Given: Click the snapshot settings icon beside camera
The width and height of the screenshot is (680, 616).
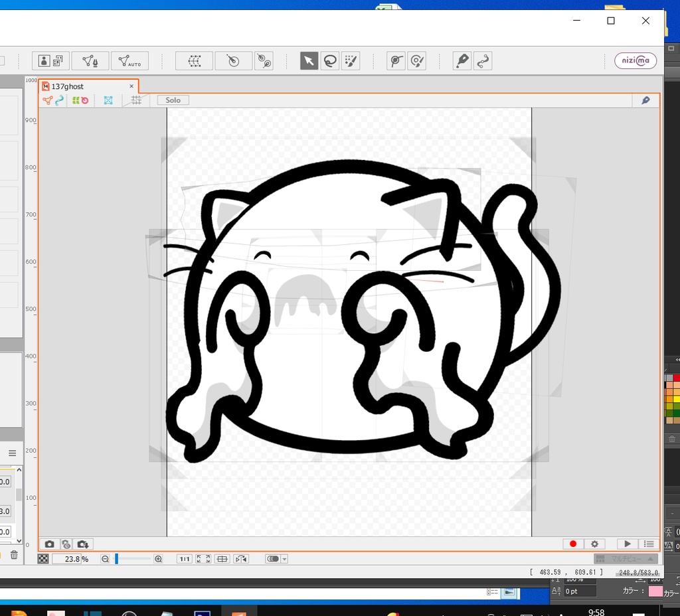Looking at the screenshot, I should [66, 544].
